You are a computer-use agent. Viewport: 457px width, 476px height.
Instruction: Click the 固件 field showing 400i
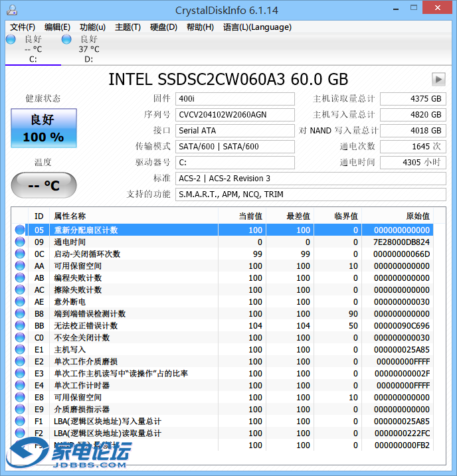pos(235,99)
